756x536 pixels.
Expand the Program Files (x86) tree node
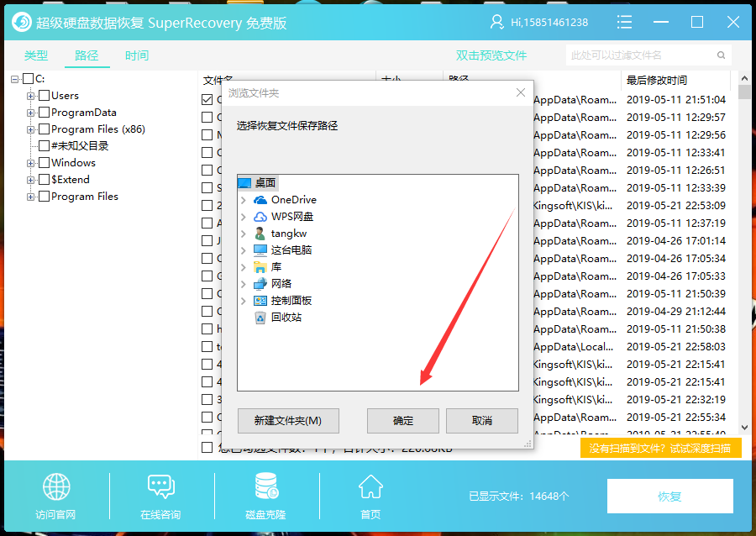(30, 129)
